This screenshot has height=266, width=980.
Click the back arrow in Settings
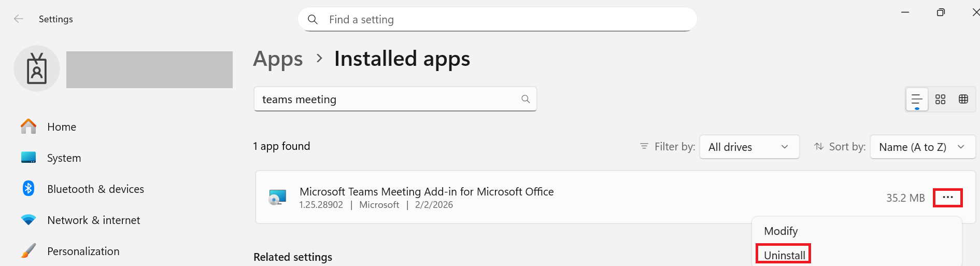[19, 19]
